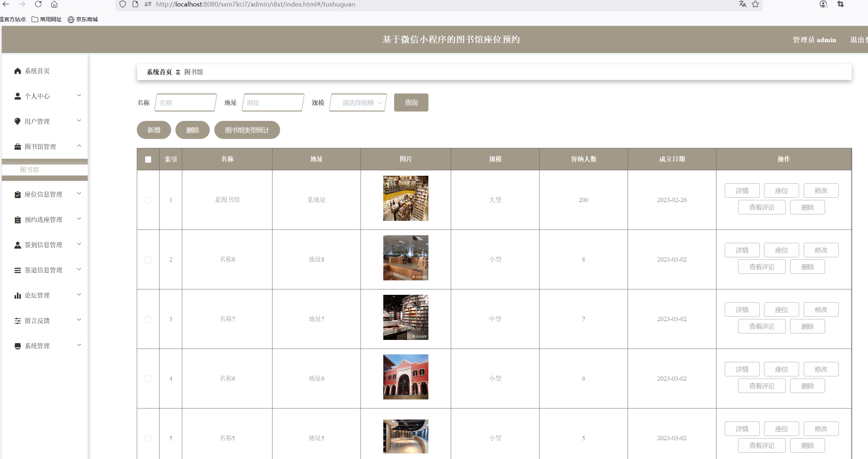Click the browser reload icon
The image size is (868, 459).
(38, 4)
